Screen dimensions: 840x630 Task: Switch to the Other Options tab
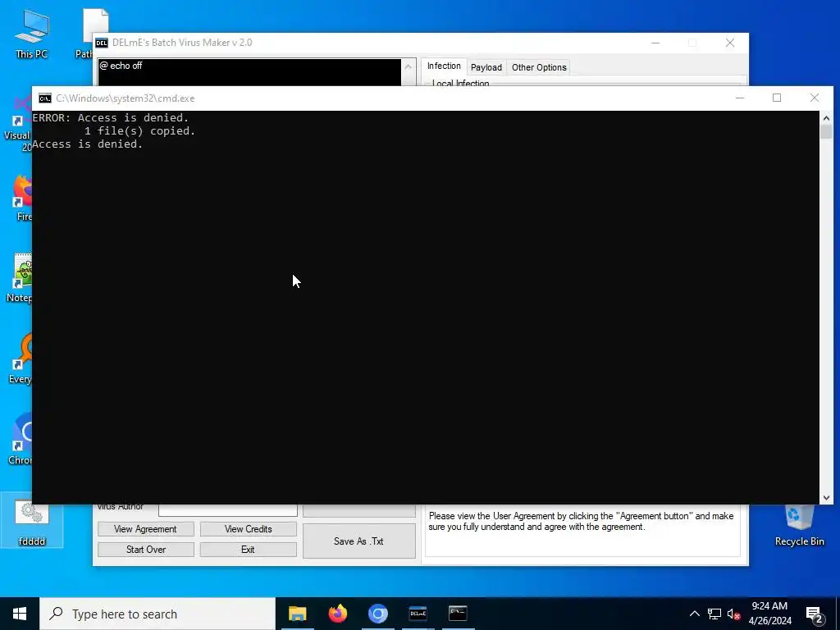539,67
